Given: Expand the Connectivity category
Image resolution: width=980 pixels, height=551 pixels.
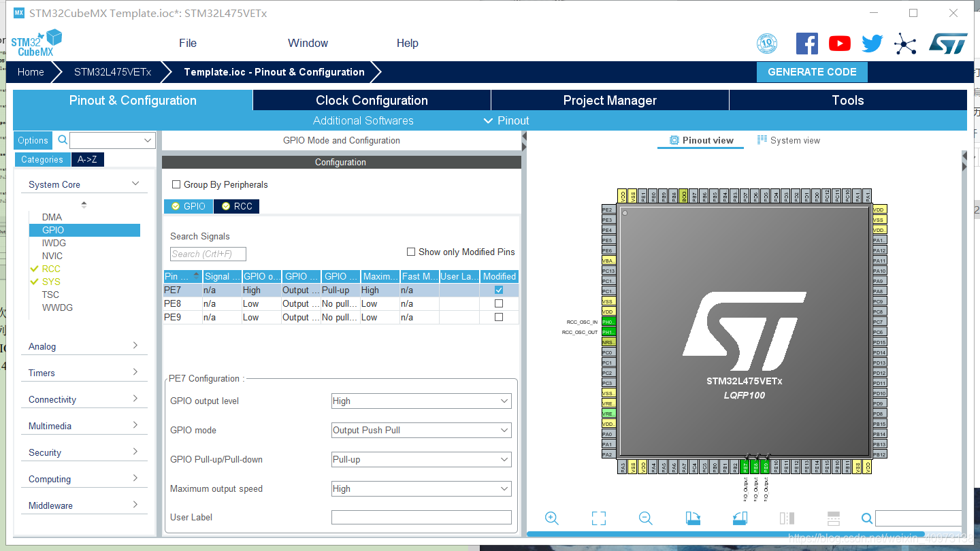Looking at the screenshot, I should click(x=84, y=399).
